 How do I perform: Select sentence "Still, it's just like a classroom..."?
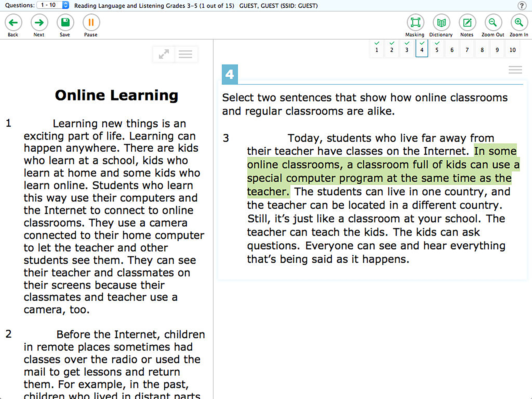point(364,219)
